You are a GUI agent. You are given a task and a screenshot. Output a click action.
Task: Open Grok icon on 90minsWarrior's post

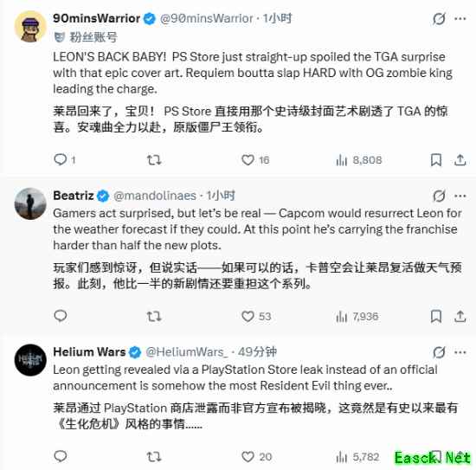pyautogui.click(x=439, y=19)
